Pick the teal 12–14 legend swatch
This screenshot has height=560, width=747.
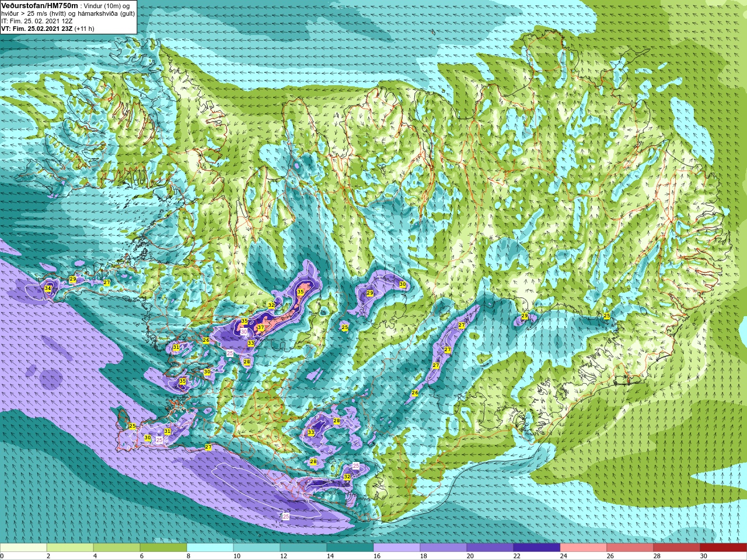tap(303, 547)
